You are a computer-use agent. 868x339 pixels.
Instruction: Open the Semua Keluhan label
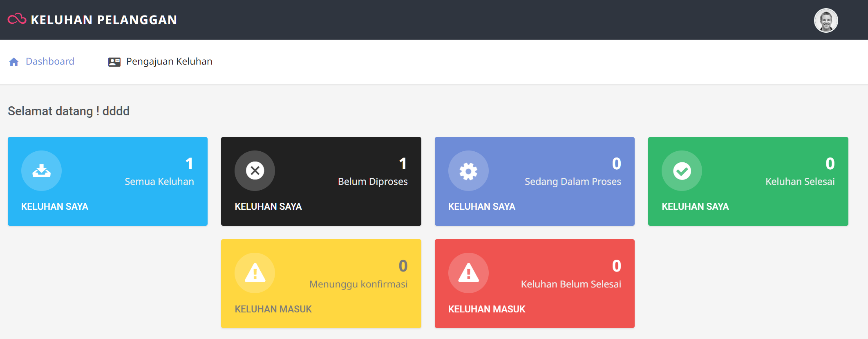point(159,182)
